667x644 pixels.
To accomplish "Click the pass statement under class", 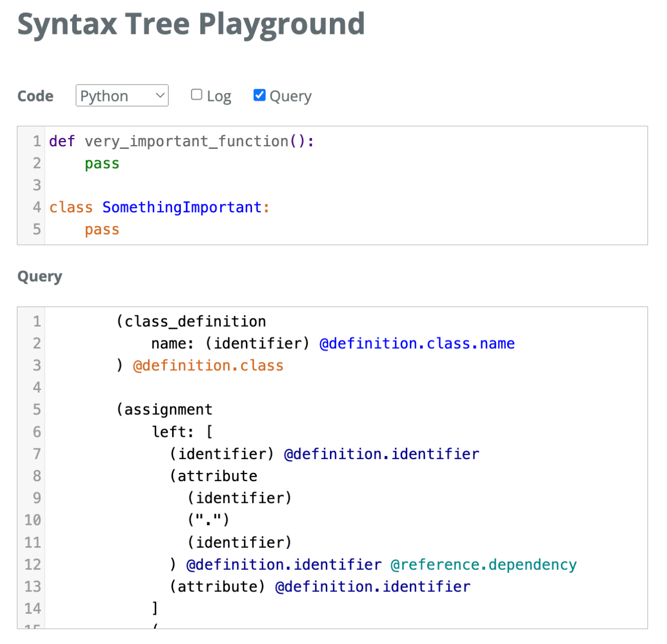I will point(102,229).
